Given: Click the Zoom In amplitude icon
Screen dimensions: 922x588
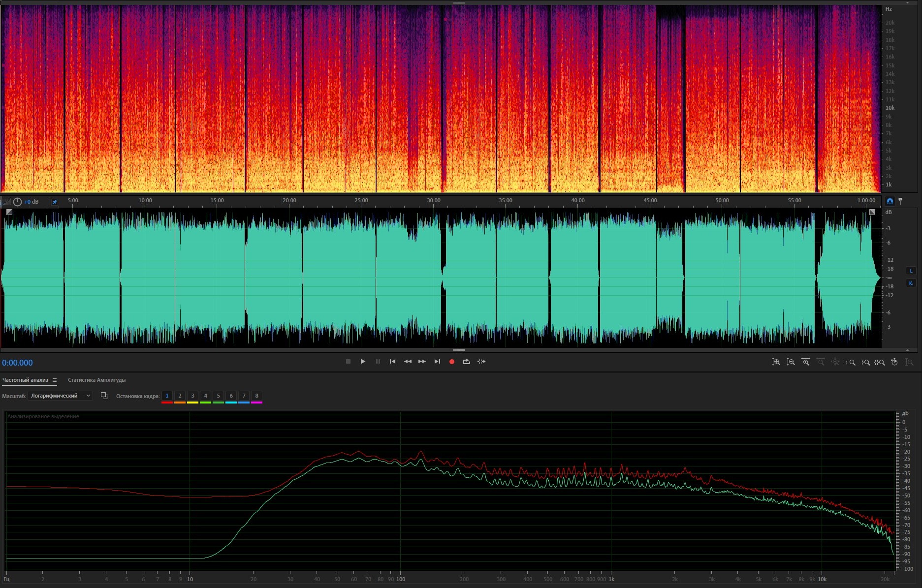Looking at the screenshot, I should [776, 362].
